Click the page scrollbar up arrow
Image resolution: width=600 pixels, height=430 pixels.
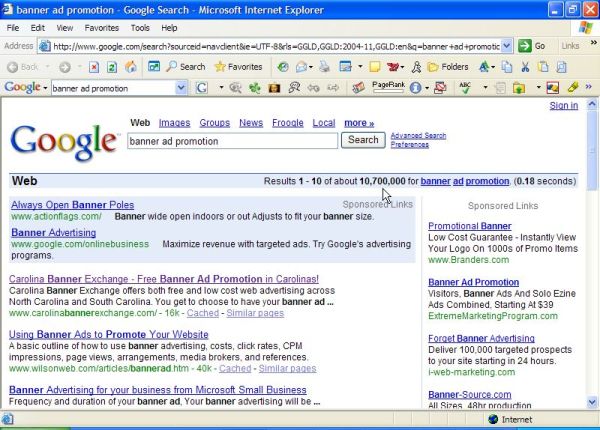point(592,104)
